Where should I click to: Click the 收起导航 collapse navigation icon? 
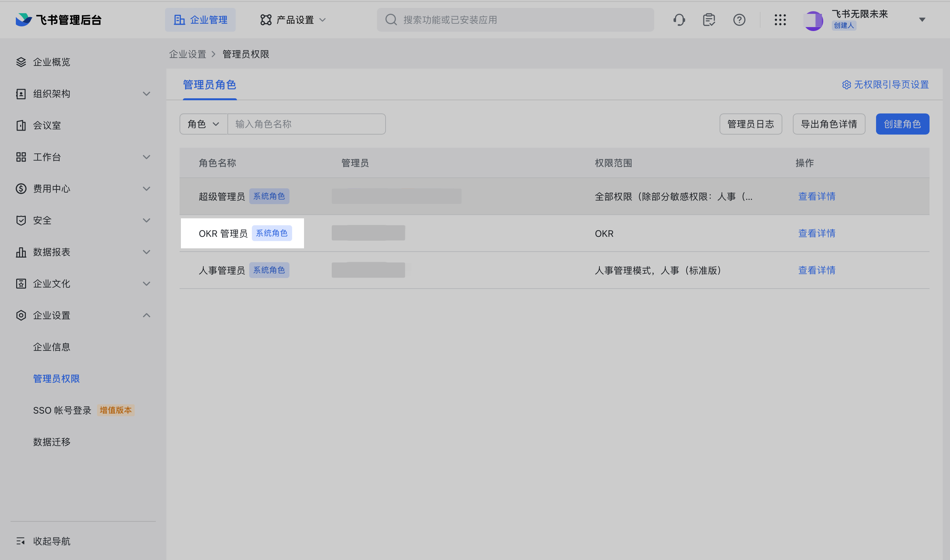[x=21, y=541]
